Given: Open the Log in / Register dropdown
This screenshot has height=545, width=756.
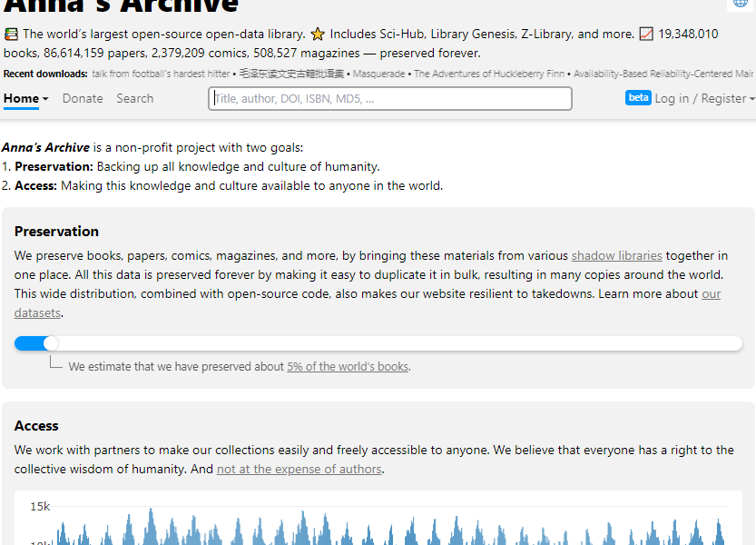Looking at the screenshot, I should (704, 98).
